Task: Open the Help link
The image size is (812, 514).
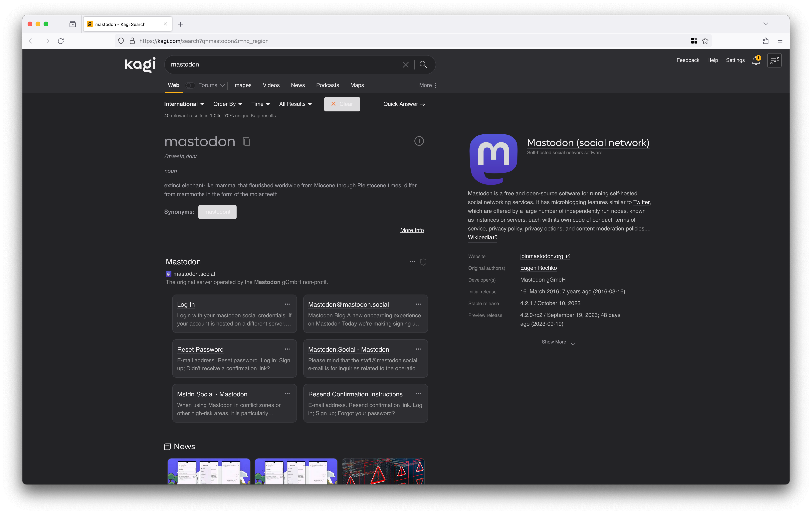Action: click(712, 60)
